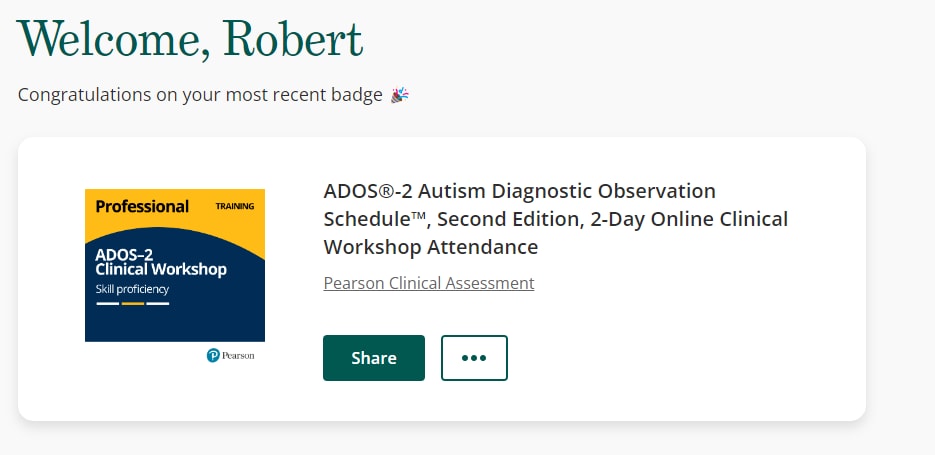The width and height of the screenshot is (935, 455).
Task: Open the Pearson Clinical Assessment link
Action: (x=429, y=283)
